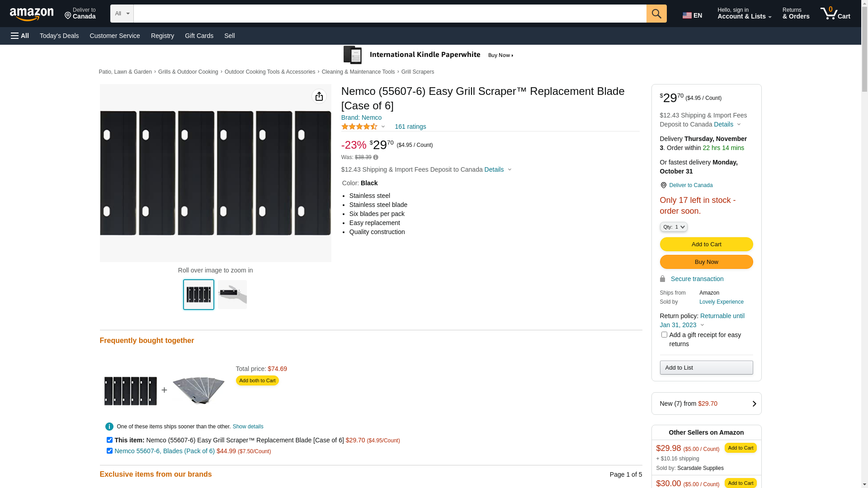This screenshot has height=488, width=868.
Task: Select the second product thumbnail image
Action: pos(232,295)
